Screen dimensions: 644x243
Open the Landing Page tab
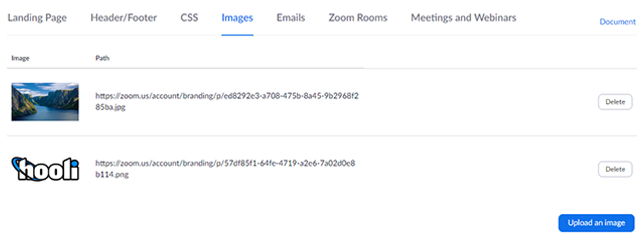click(x=37, y=18)
